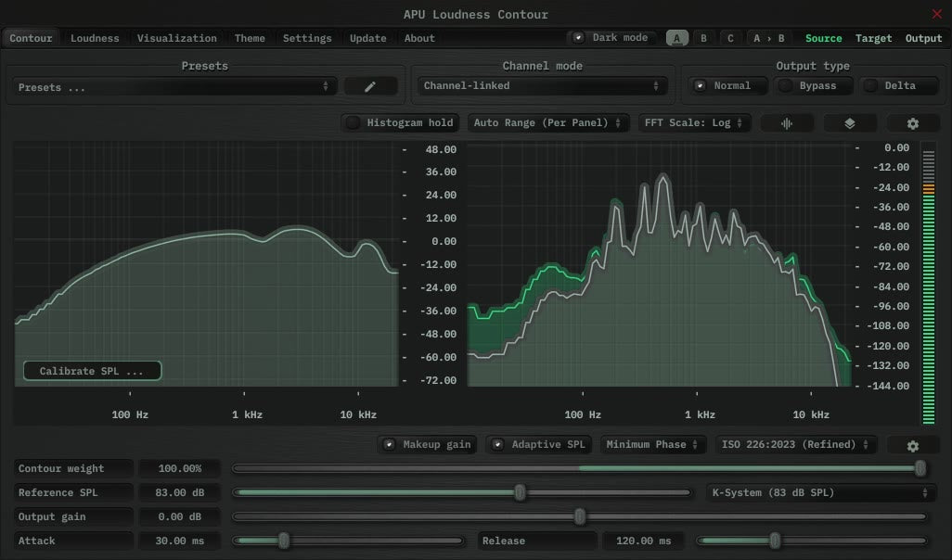Click the Reference SPL slider handle

click(520, 492)
